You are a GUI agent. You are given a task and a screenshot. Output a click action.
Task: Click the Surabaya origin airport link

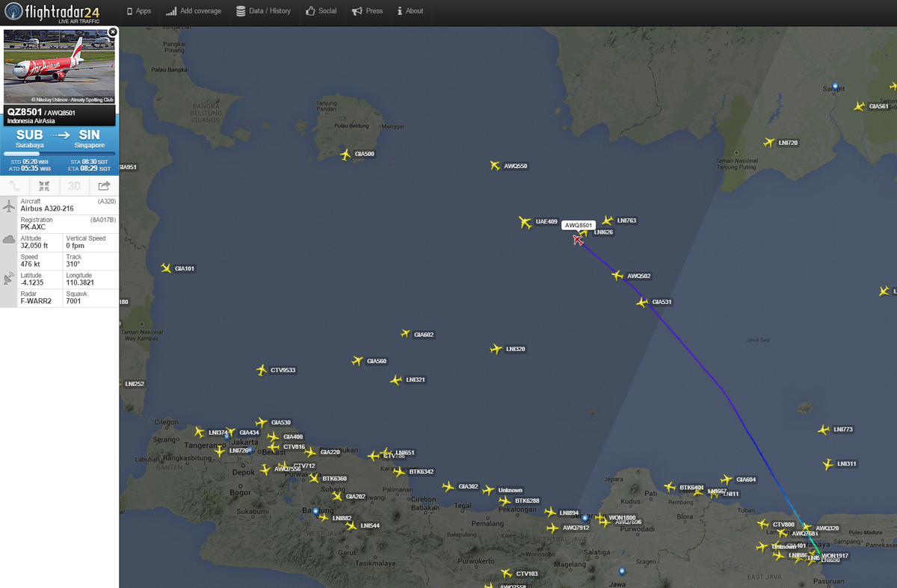pos(29,140)
